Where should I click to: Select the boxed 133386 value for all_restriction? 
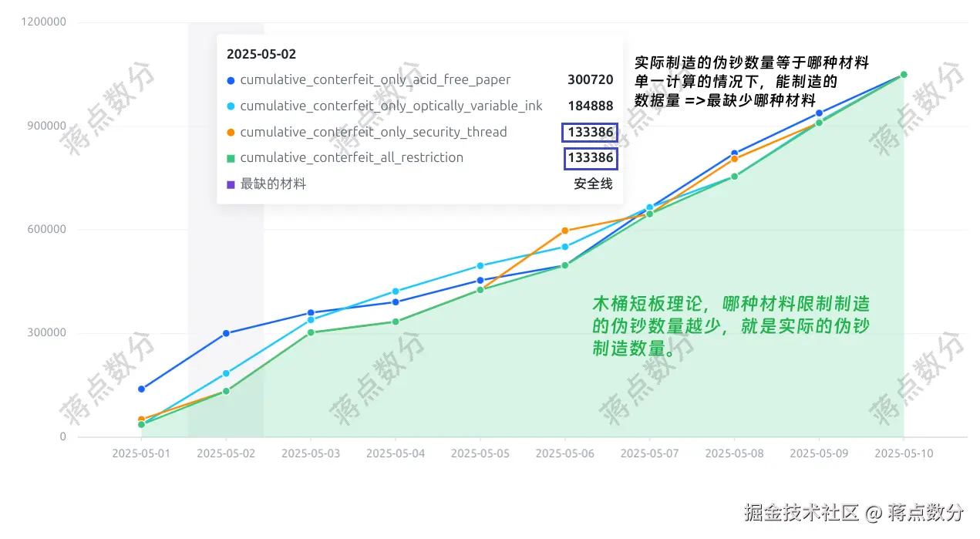591,158
